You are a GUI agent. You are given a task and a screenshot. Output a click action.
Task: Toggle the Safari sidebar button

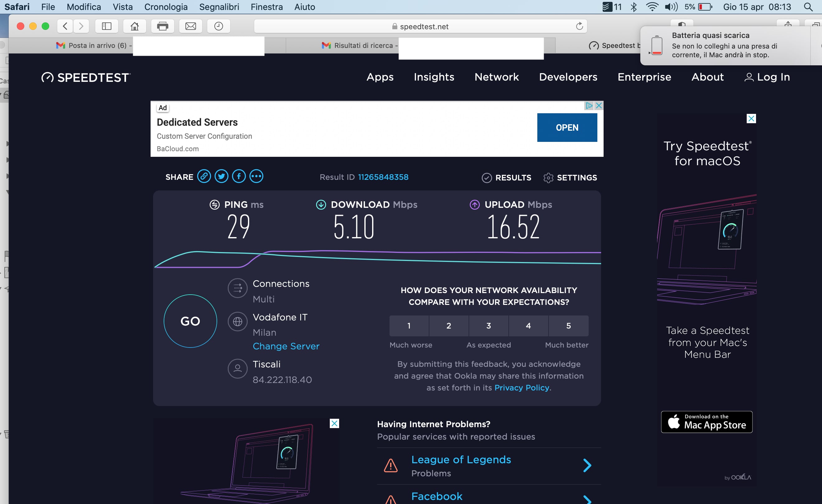(x=106, y=26)
